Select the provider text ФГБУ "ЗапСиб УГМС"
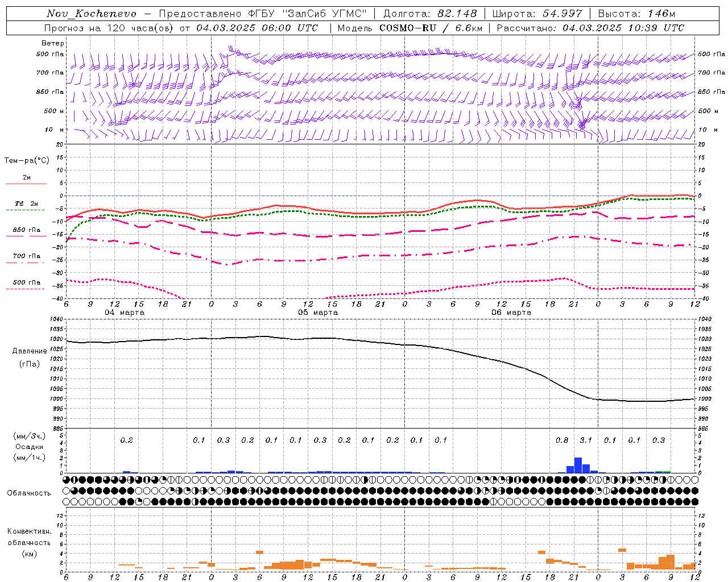728x582 pixels. point(307,14)
